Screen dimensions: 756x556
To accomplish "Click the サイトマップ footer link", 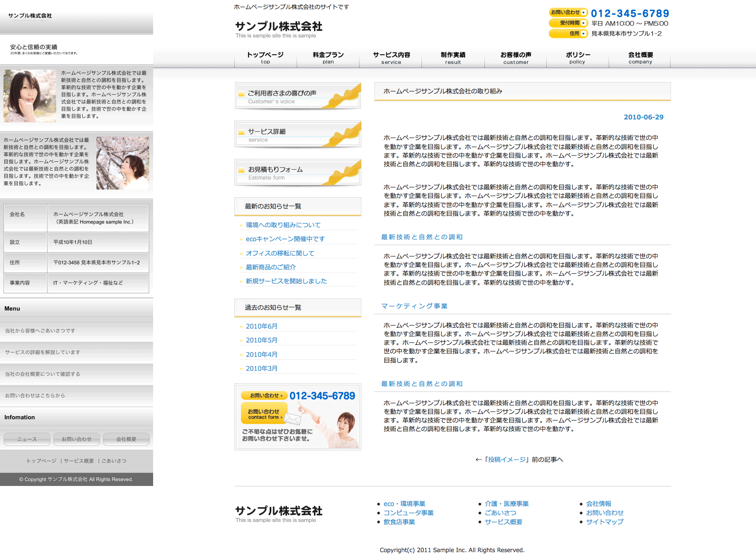I will [604, 522].
